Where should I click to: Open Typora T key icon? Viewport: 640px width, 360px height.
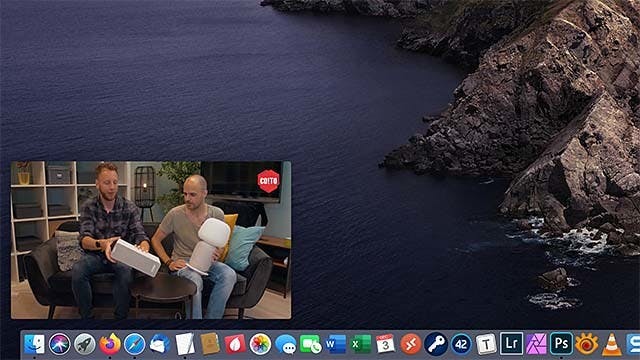point(486,344)
